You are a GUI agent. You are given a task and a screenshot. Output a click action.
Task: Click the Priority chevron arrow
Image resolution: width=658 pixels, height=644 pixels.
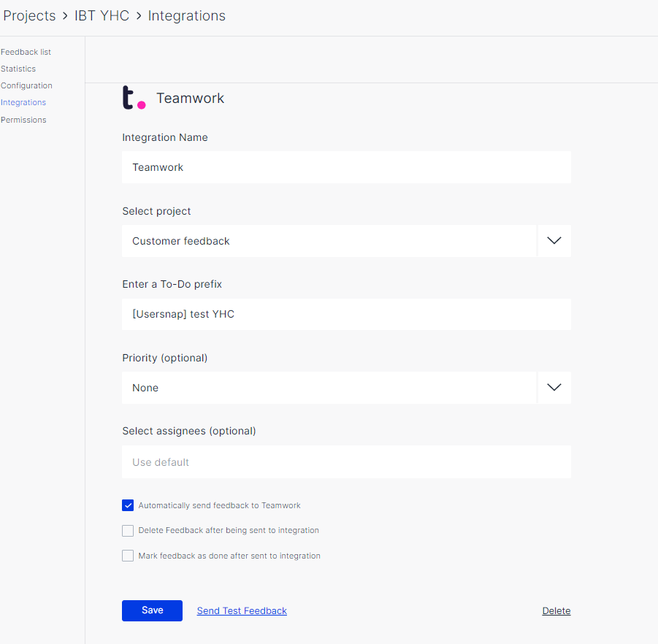click(x=554, y=388)
